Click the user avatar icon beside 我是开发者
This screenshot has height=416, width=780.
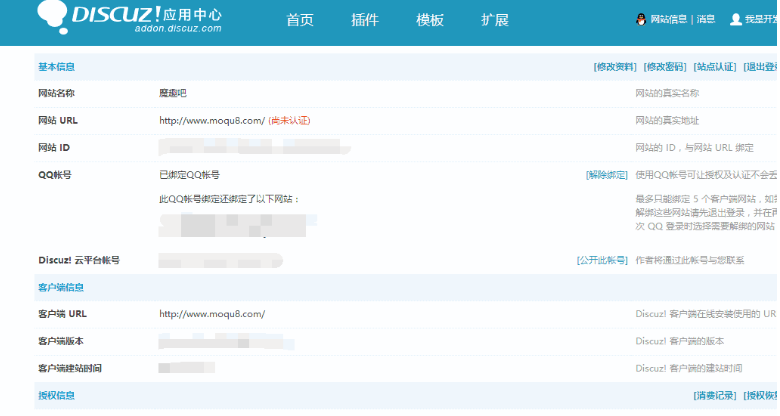pos(736,19)
